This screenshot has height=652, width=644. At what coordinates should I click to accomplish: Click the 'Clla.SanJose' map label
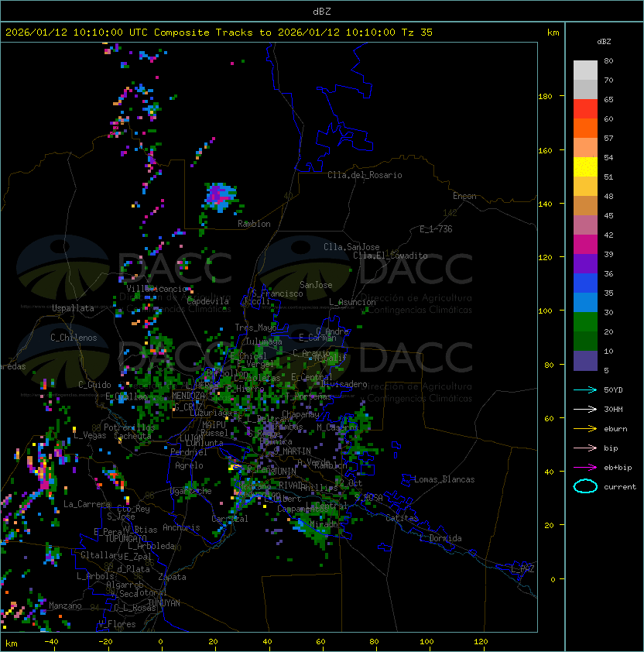(x=351, y=247)
